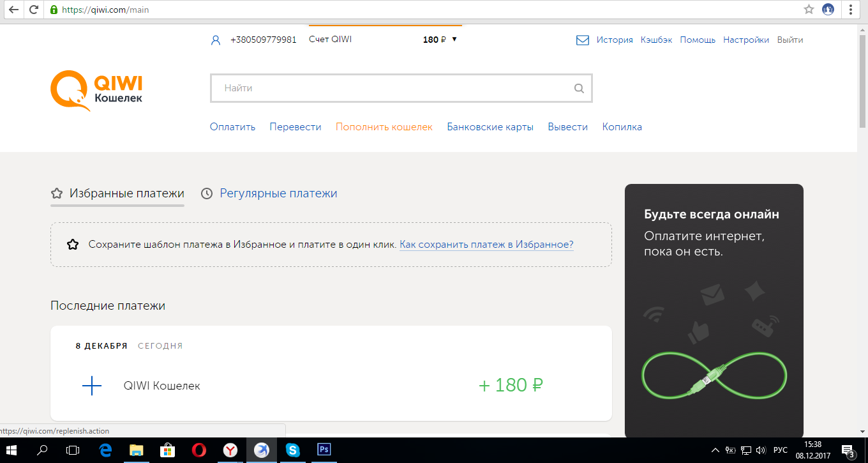The image size is (868, 463).
Task: Open the Chrome three-dot menu
Action: point(850,10)
